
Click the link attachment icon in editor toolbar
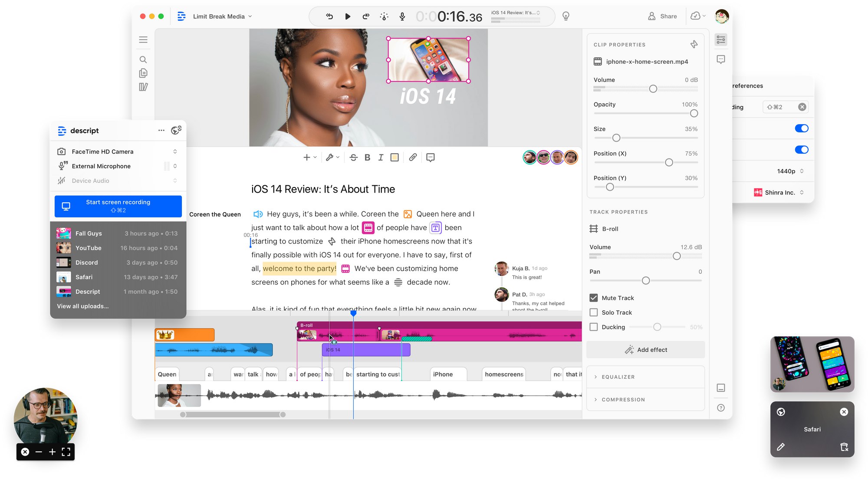[413, 158]
